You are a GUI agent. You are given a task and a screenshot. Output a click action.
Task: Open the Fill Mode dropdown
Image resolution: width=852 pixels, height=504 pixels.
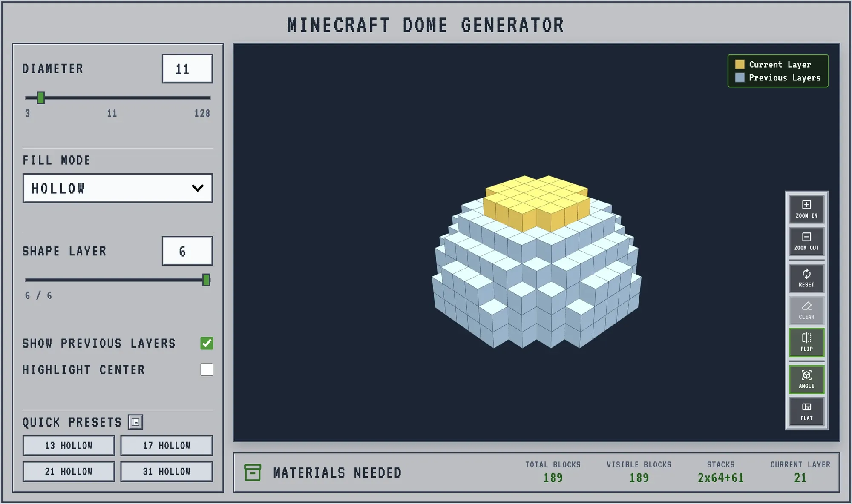click(118, 188)
